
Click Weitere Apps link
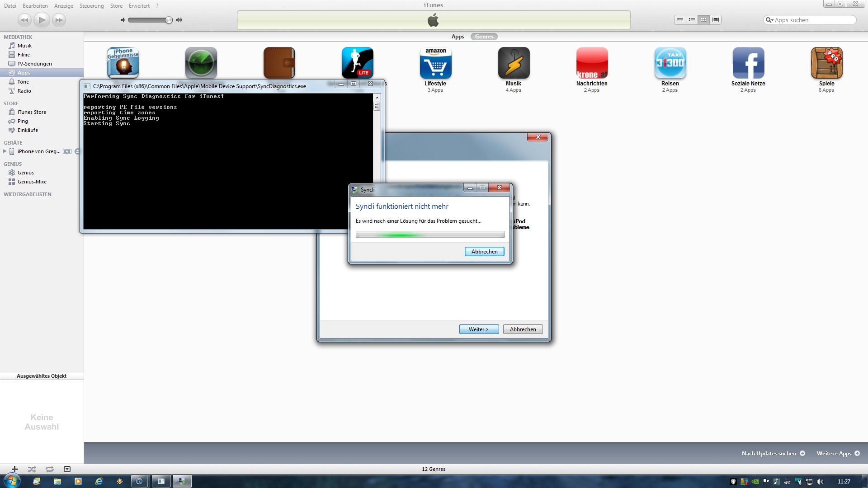(838, 453)
